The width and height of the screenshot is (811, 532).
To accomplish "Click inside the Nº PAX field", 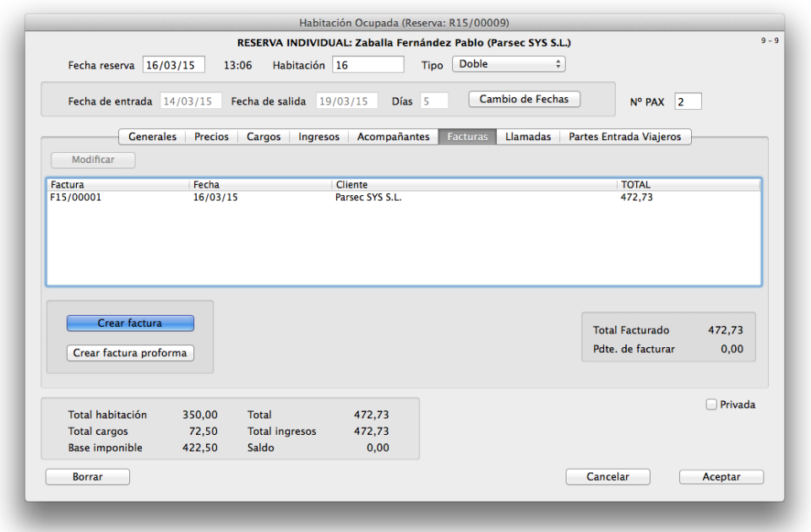I will (x=688, y=100).
